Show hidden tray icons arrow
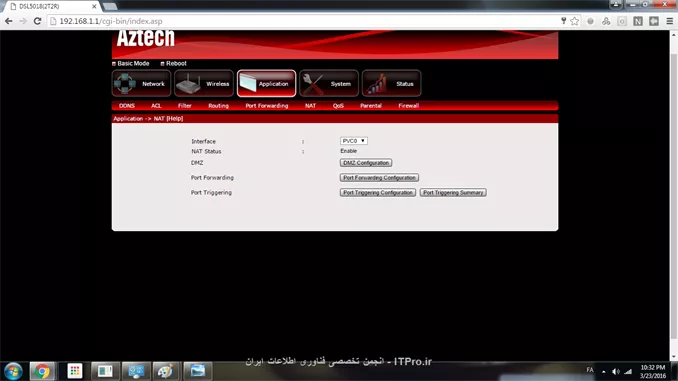The height and width of the screenshot is (381, 678). 604,371
